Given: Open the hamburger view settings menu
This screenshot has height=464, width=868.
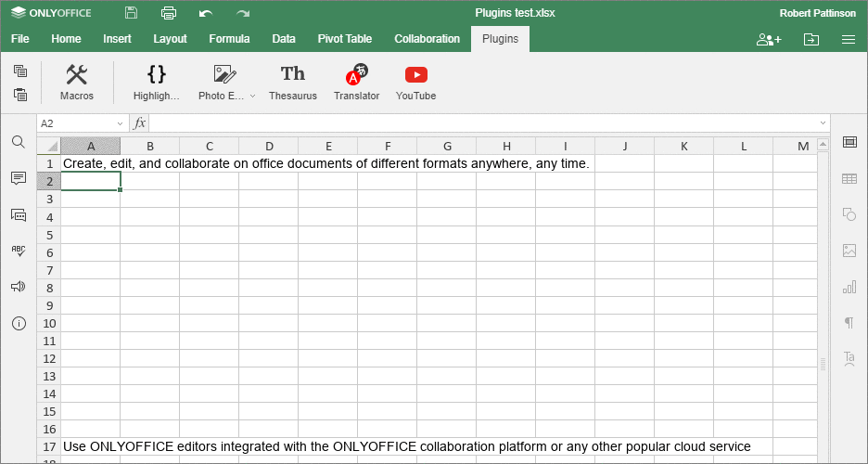Looking at the screenshot, I should 849,39.
